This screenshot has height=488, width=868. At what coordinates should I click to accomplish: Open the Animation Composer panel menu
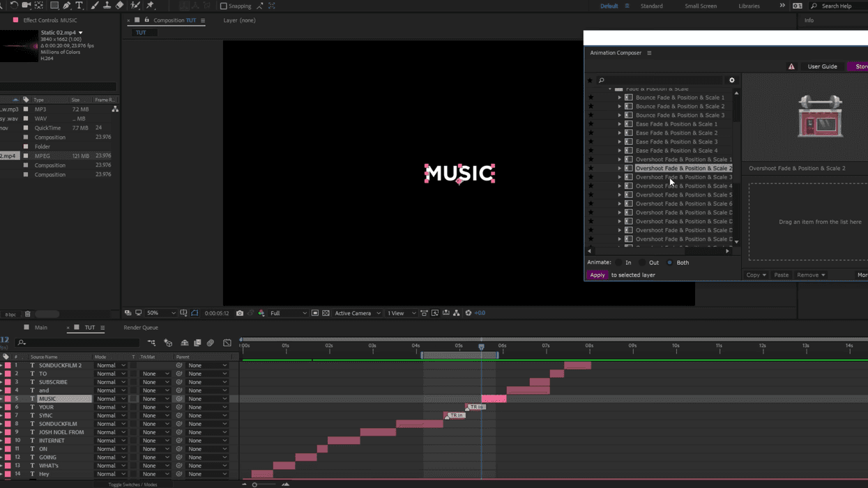pos(649,53)
